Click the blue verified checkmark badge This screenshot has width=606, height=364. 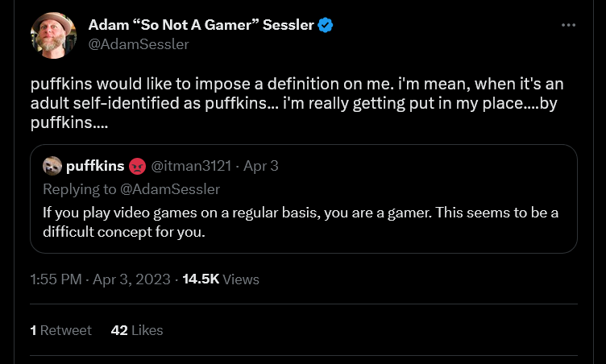click(x=325, y=25)
